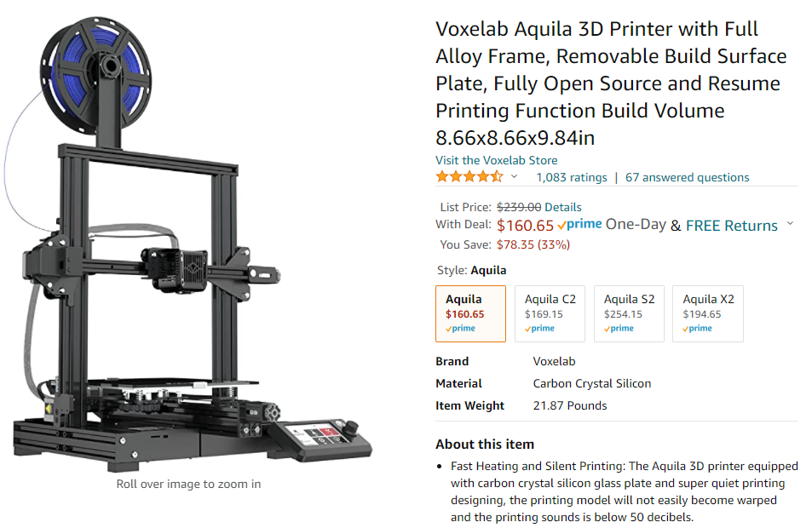Image resolution: width=812 pixels, height=528 pixels.
Task: Choose the Aquila S2 style option
Action: [629, 313]
